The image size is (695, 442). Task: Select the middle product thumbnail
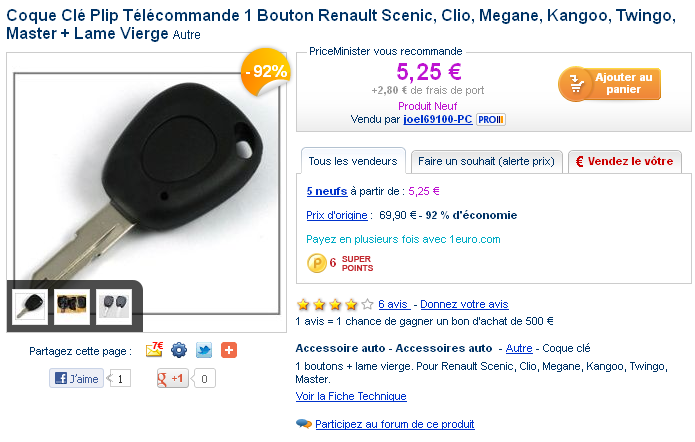(71, 304)
